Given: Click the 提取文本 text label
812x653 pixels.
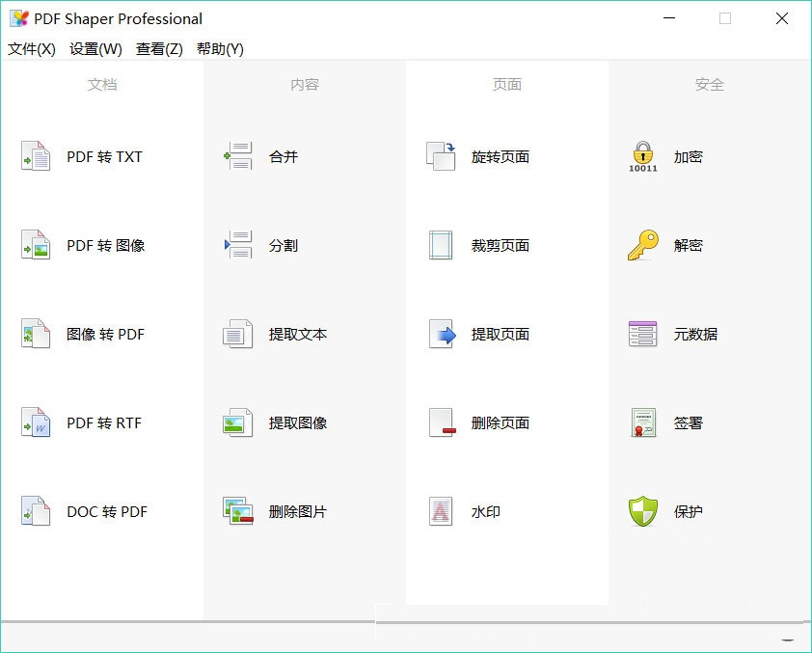Looking at the screenshot, I should [298, 334].
